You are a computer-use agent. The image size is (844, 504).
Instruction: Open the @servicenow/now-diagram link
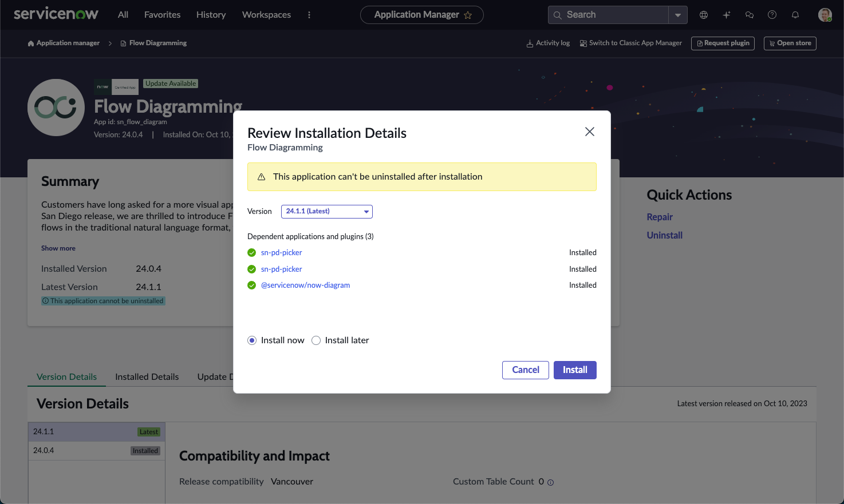pyautogui.click(x=306, y=285)
